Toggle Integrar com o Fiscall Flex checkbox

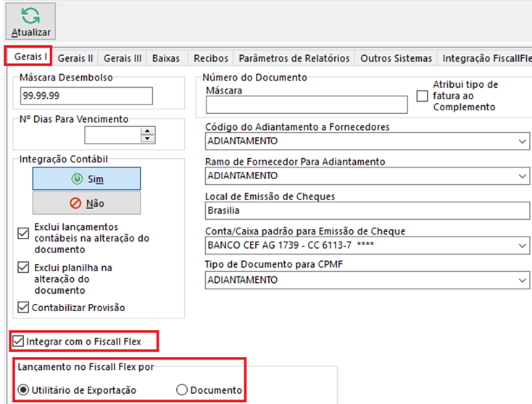coord(17,341)
